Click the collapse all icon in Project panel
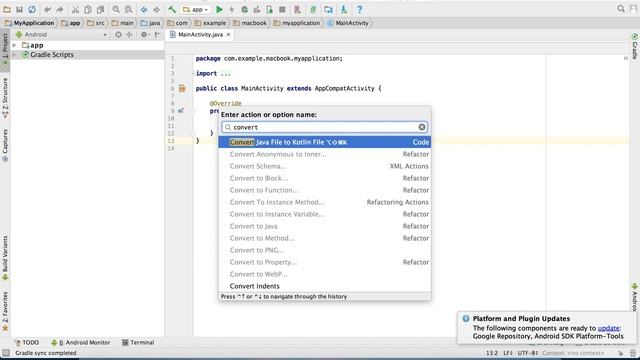Image resolution: width=640 pixels, height=360 pixels. pos(129,35)
